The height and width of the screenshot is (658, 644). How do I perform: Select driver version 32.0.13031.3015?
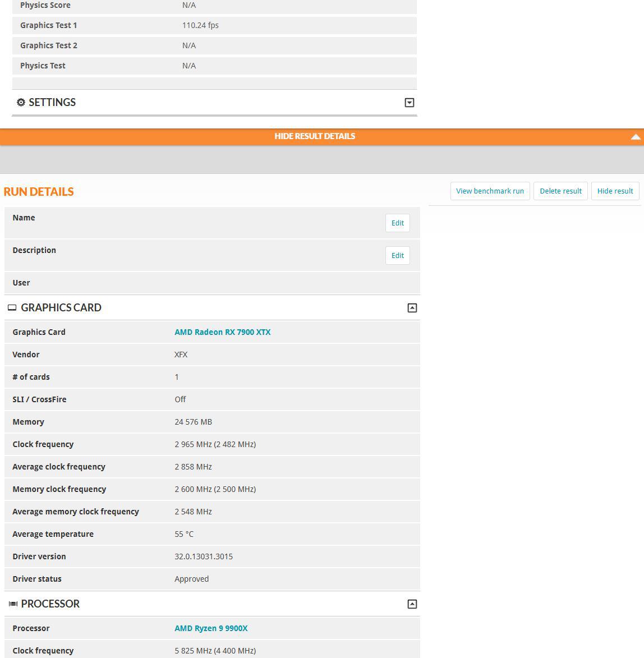204,556
